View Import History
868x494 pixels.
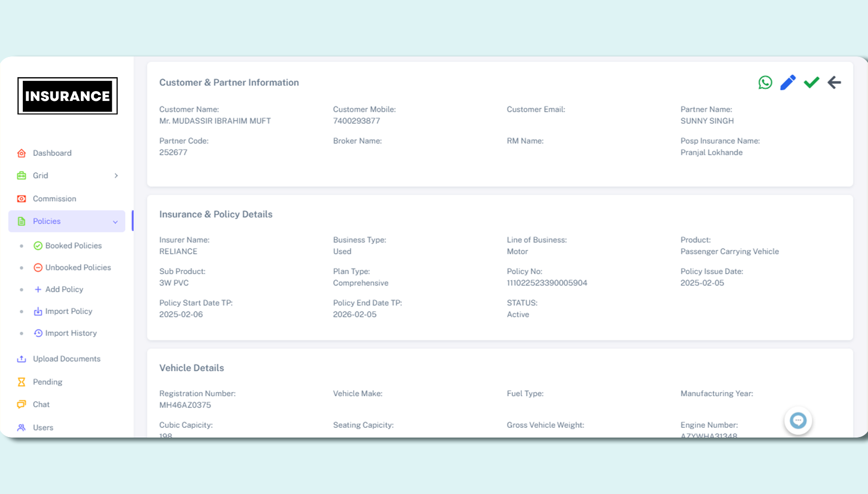point(71,333)
